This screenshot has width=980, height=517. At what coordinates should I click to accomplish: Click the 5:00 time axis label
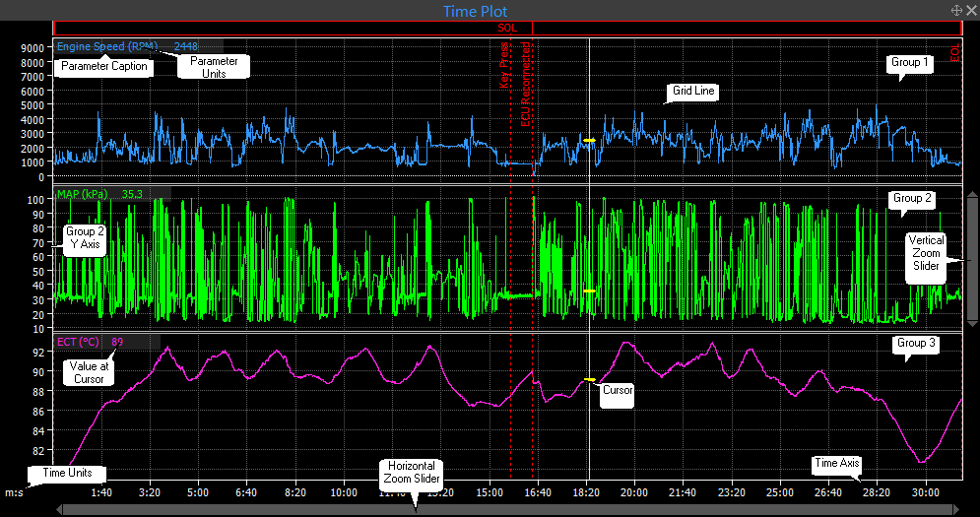tap(198, 492)
